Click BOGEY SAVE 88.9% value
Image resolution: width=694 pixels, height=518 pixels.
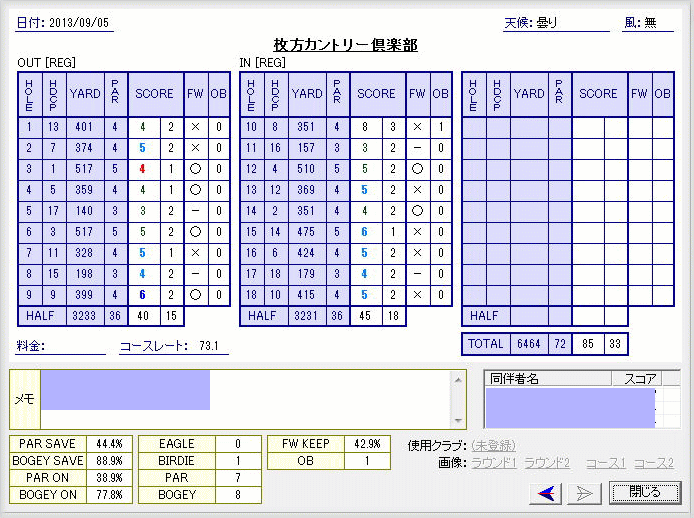click(109, 461)
